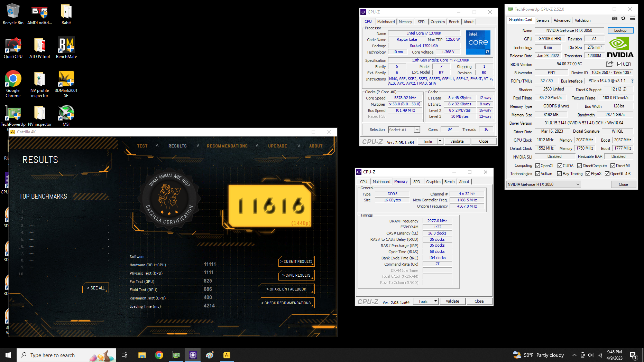Open the GPU-Z hamburger menu
This screenshot has width=644, height=362.
pyautogui.click(x=632, y=18)
